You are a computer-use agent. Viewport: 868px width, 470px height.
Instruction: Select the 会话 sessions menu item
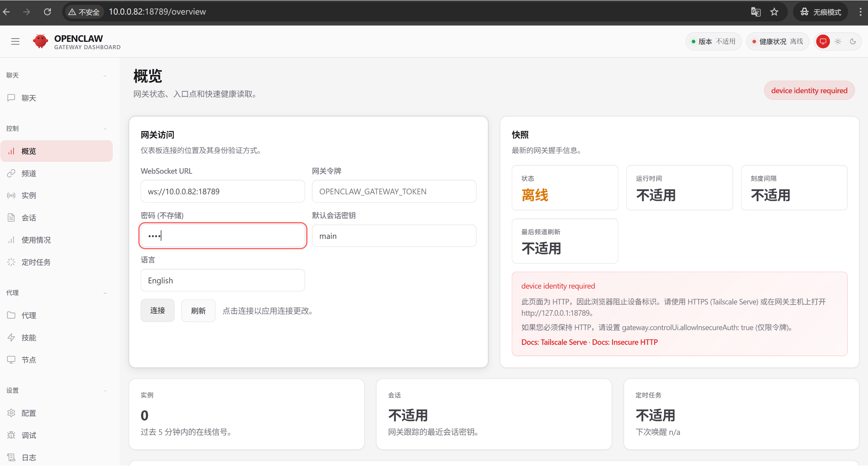[28, 218]
